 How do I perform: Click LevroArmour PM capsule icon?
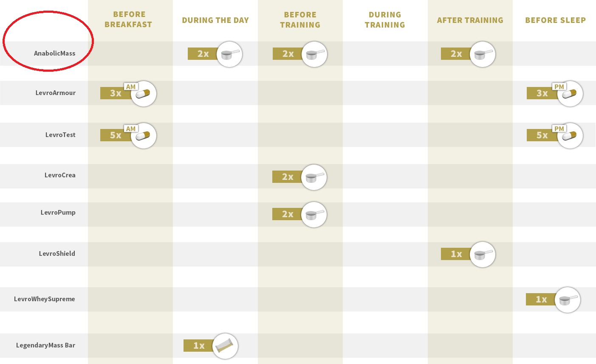[x=570, y=94]
